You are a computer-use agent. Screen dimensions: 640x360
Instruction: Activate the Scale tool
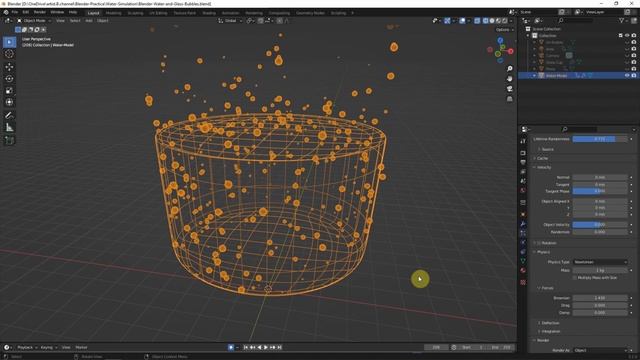[9, 90]
